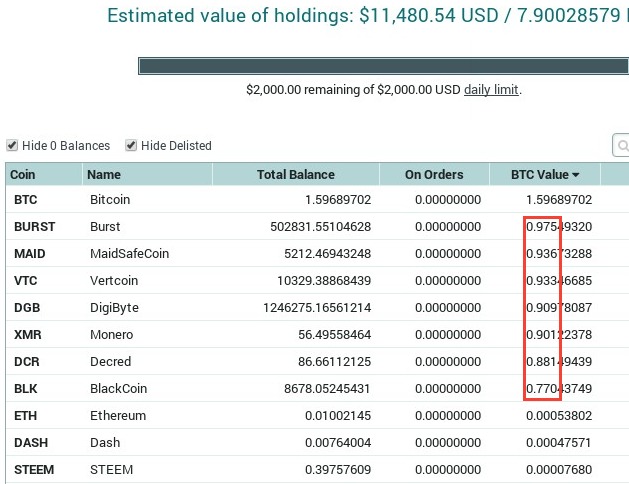Select the DCR coin symbol
Screen dimensions: 629x484
point(27,361)
